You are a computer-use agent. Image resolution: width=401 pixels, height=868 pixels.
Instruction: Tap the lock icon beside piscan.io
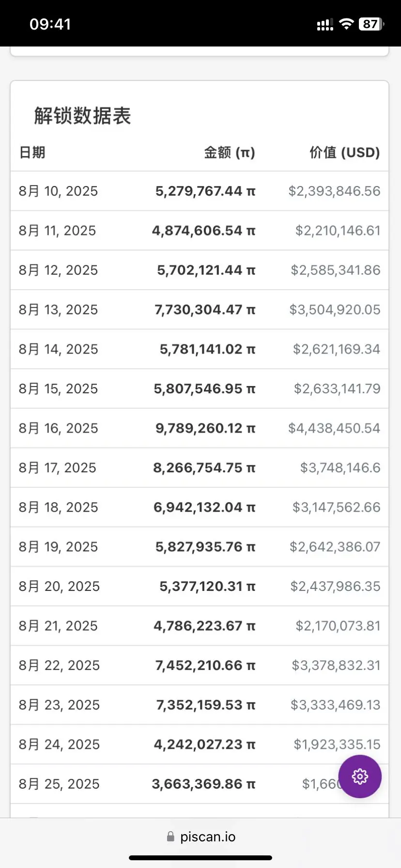pyautogui.click(x=170, y=837)
